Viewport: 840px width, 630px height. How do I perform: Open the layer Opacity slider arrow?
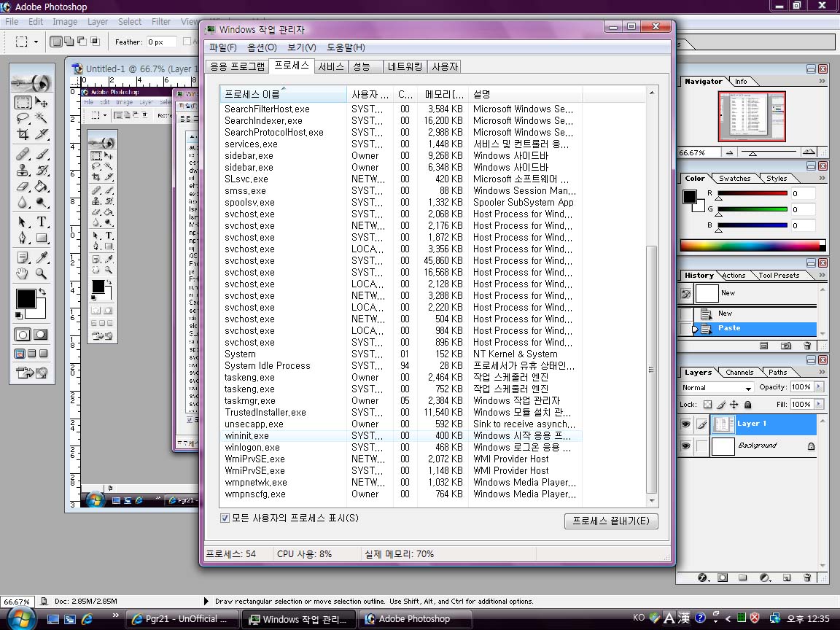coord(819,386)
